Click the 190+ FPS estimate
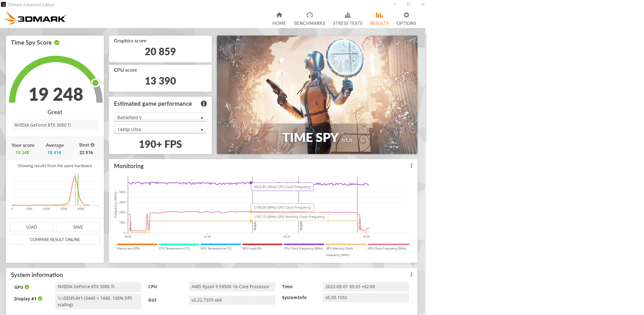 [x=160, y=144]
